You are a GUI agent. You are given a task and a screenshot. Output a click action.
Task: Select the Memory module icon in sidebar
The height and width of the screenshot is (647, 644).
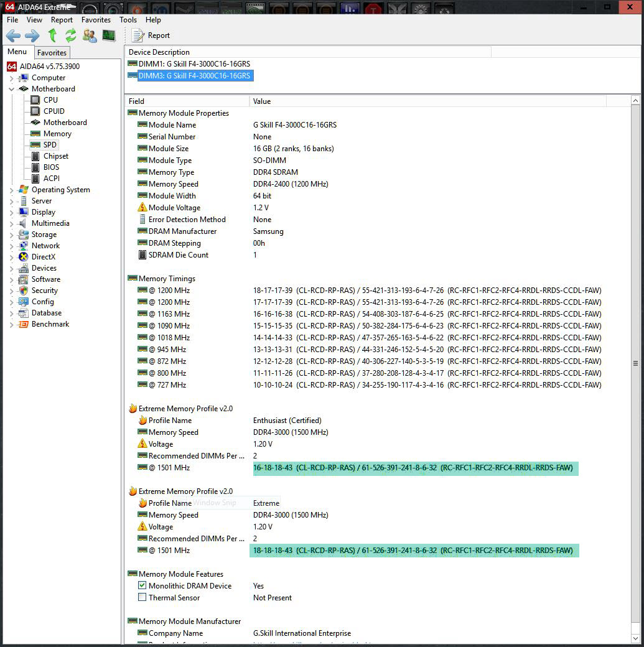pos(35,133)
